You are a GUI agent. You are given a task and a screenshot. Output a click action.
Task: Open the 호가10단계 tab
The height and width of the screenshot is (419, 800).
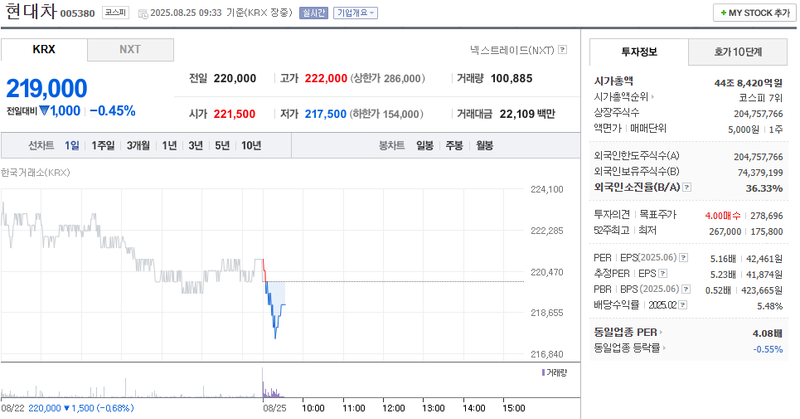738,52
